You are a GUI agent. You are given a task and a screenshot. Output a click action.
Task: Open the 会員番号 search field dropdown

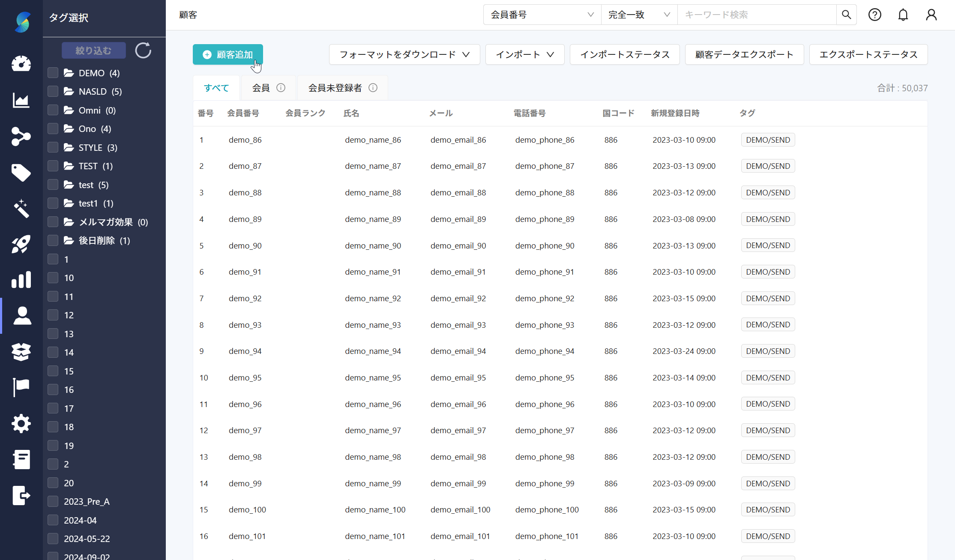pyautogui.click(x=542, y=14)
